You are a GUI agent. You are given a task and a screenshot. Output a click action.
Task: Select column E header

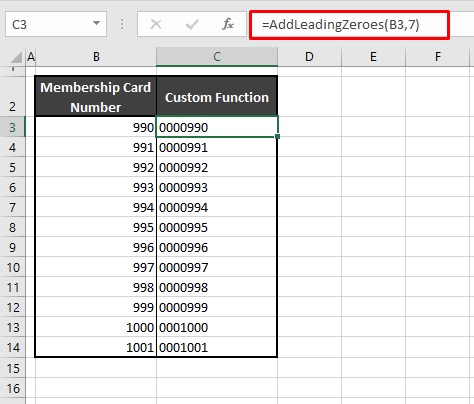(373, 57)
